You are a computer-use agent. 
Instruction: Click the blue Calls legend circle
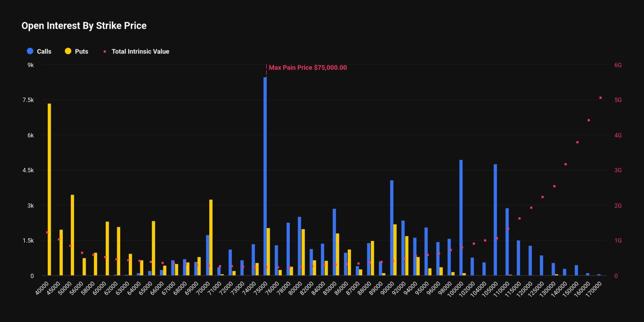pos(30,51)
